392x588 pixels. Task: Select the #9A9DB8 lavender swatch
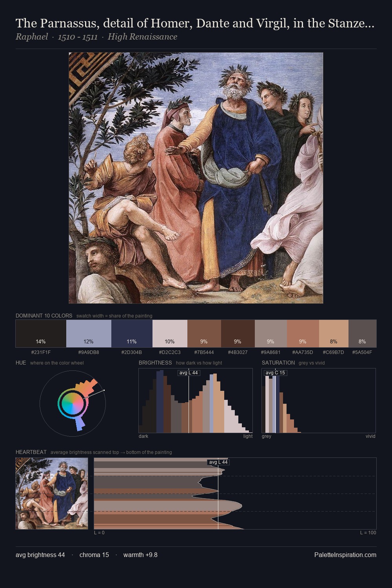point(89,334)
